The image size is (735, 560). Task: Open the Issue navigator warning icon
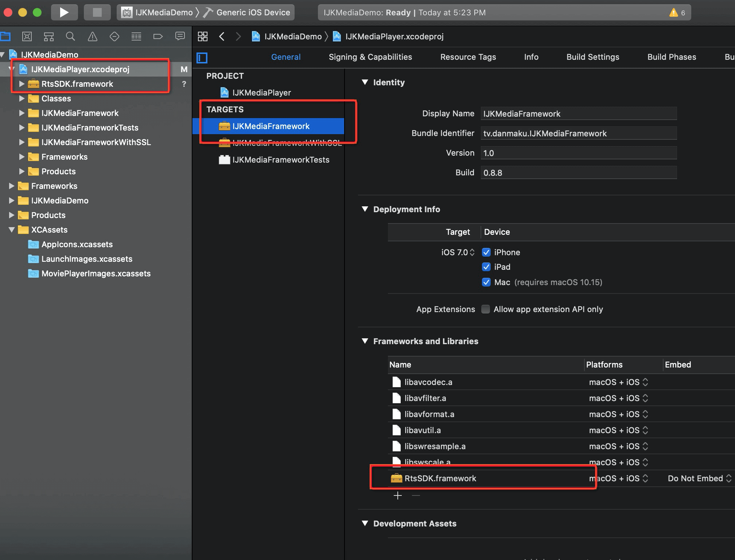[93, 36]
